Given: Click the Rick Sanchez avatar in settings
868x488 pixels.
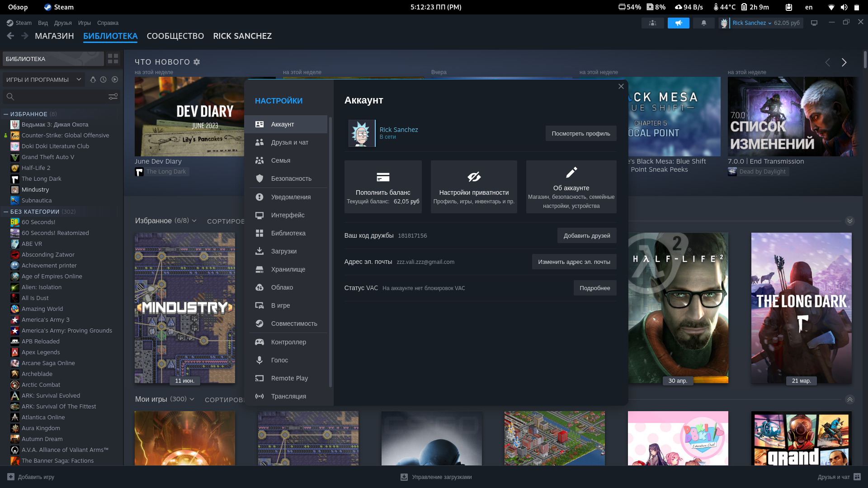Looking at the screenshot, I should click(362, 133).
